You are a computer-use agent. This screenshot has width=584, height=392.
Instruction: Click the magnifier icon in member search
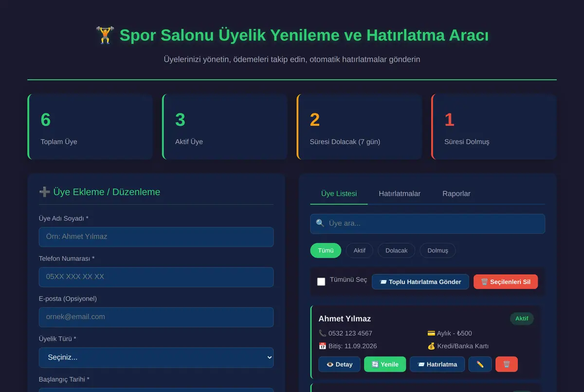coord(320,223)
